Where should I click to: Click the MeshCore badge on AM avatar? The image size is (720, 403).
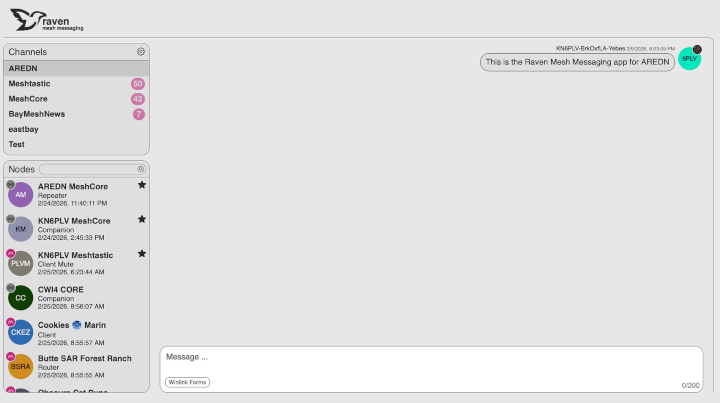pyautogui.click(x=11, y=185)
